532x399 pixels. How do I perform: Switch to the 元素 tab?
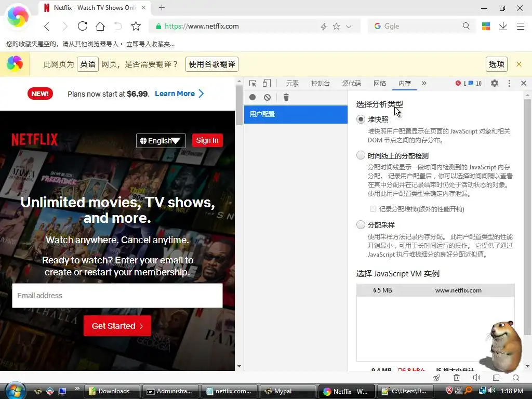[x=292, y=84]
